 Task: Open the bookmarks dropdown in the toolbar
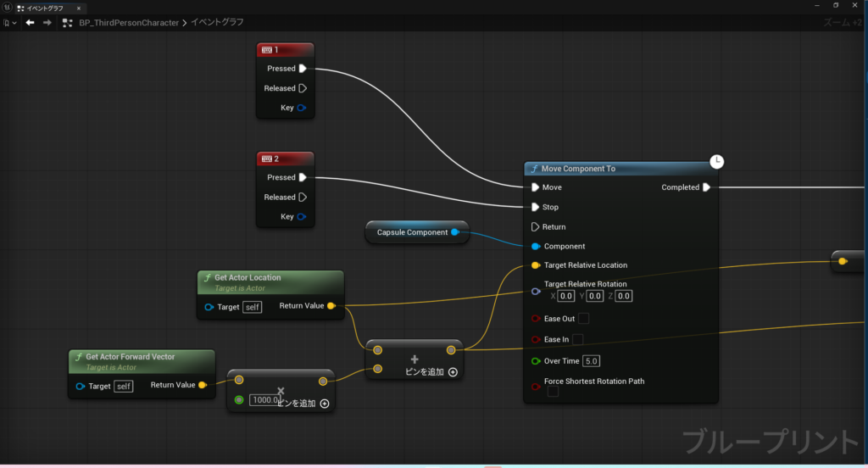[x=9, y=23]
